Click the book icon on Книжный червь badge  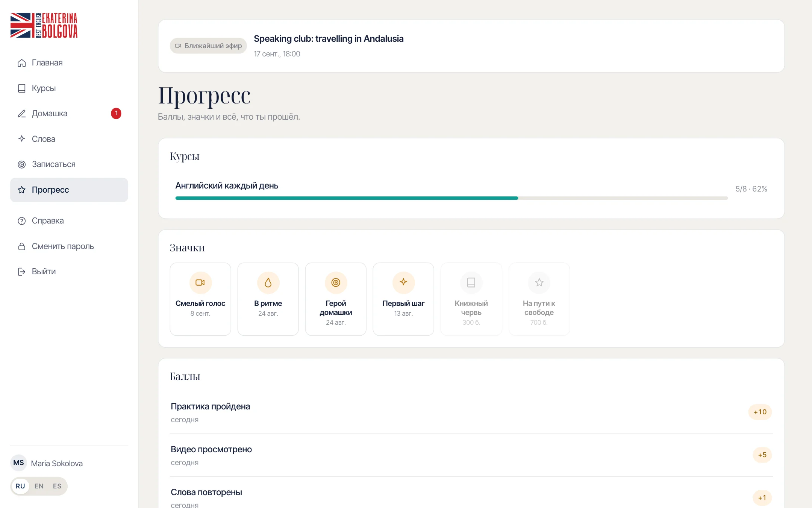(471, 282)
